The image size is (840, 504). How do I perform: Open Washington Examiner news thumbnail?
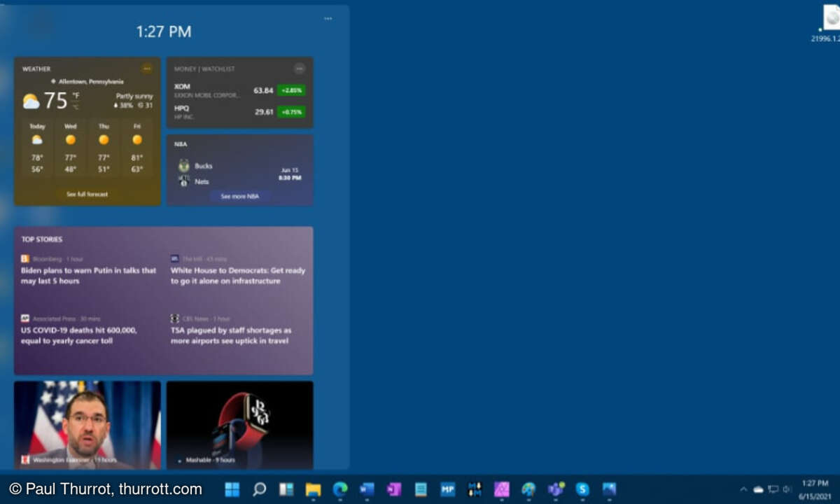pyautogui.click(x=87, y=425)
